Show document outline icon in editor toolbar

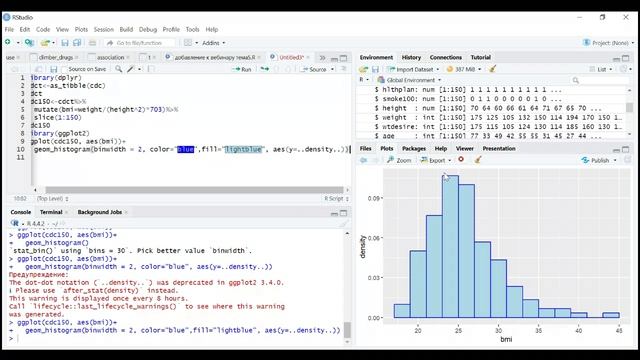pos(344,69)
